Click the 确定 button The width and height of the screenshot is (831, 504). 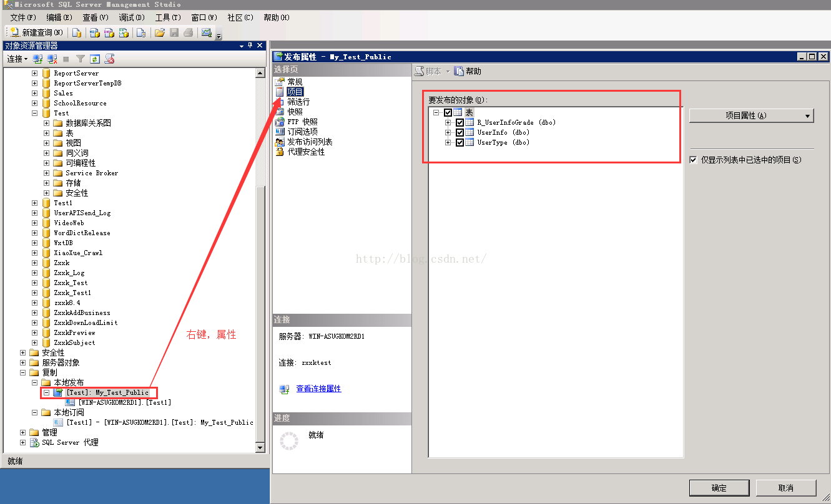point(719,488)
